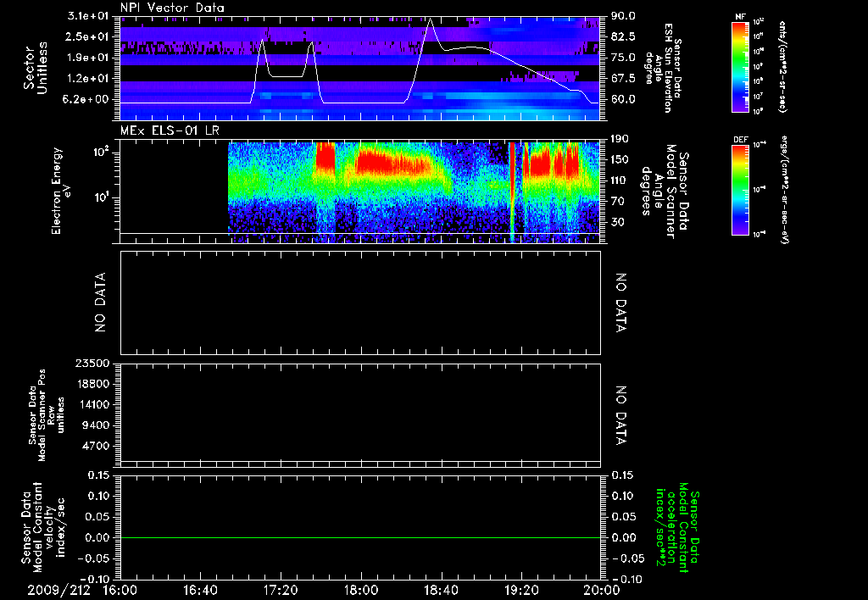Click the 2009/212 date label
The height and width of the screenshot is (600, 868).
58,590
